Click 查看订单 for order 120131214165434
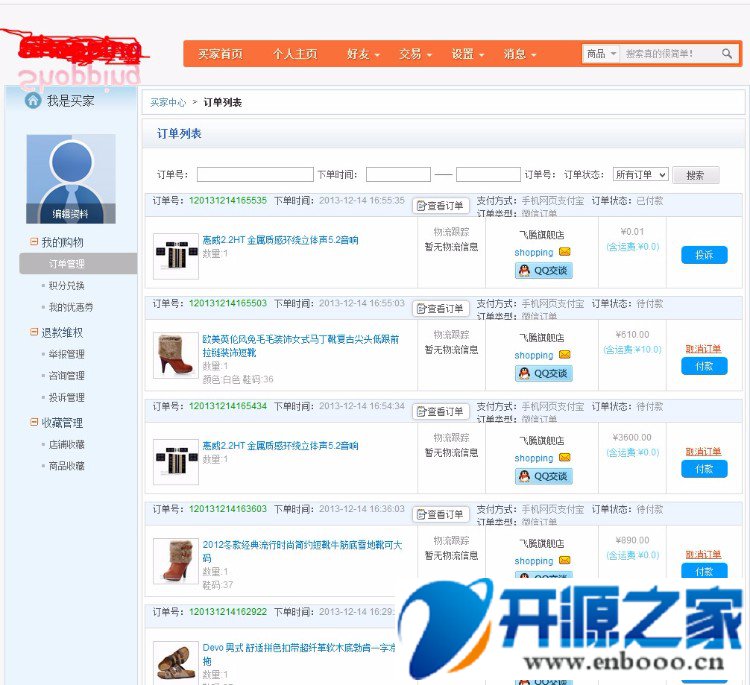 click(441, 412)
